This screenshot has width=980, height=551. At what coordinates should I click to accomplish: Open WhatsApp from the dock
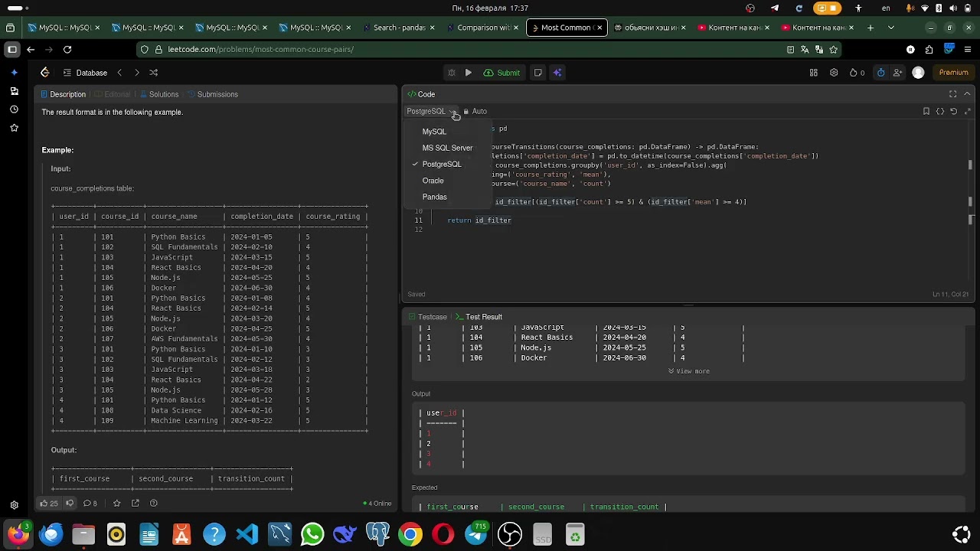tap(312, 534)
